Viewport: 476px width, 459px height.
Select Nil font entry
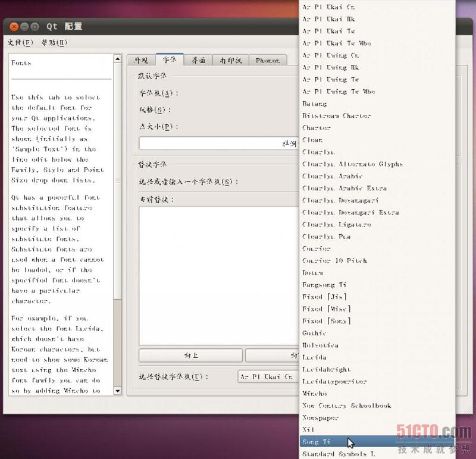coord(377,430)
